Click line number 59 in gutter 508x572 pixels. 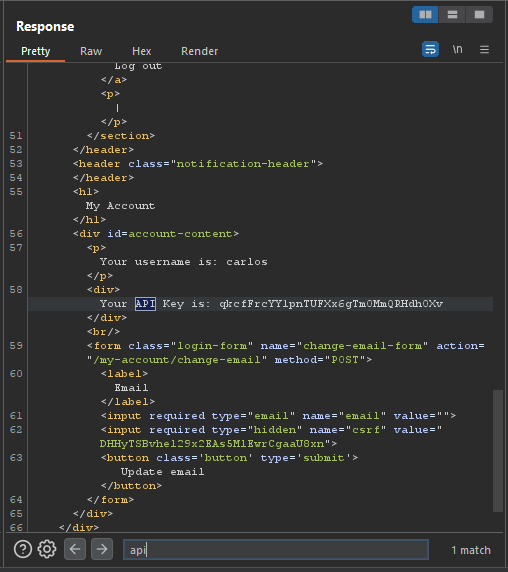coord(16,346)
